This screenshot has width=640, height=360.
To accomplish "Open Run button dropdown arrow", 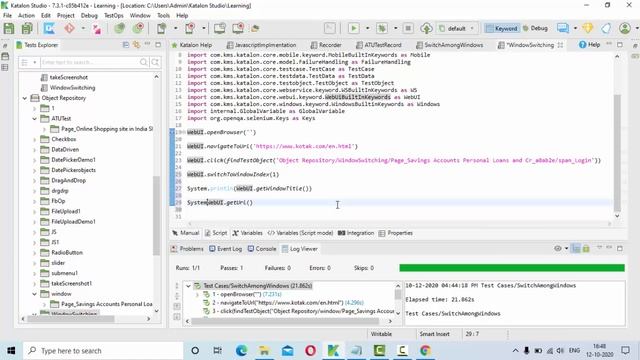I will pos(367,28).
